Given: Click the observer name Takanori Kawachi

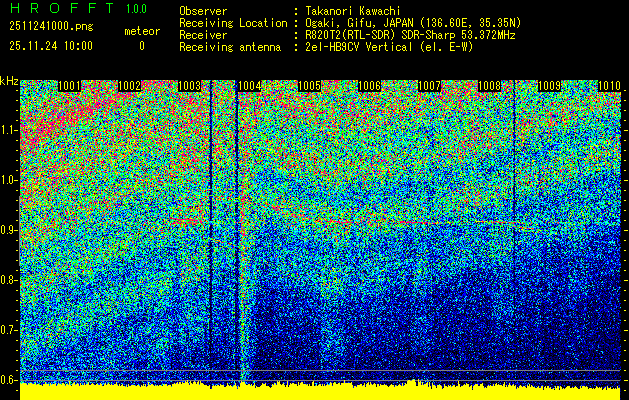Looking at the screenshot, I should tap(353, 11).
